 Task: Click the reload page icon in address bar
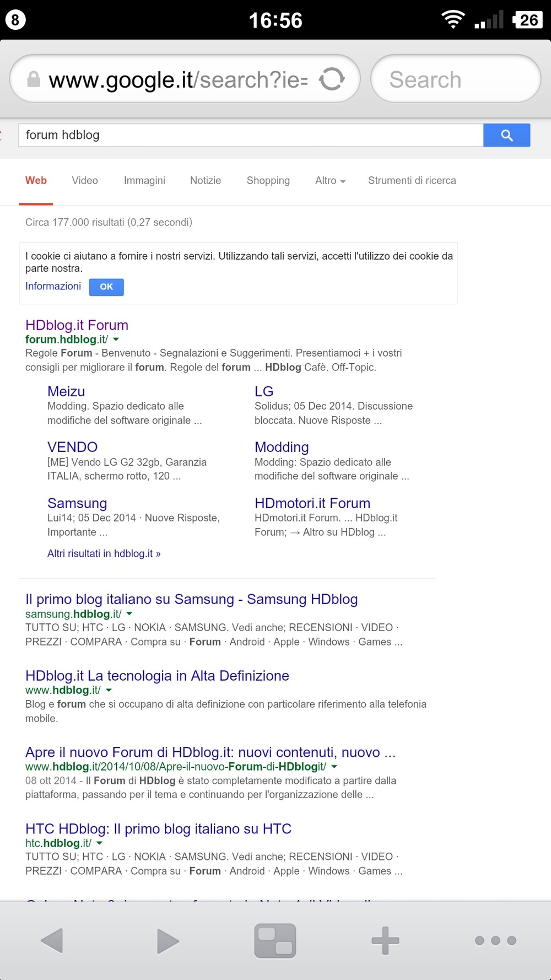[332, 79]
